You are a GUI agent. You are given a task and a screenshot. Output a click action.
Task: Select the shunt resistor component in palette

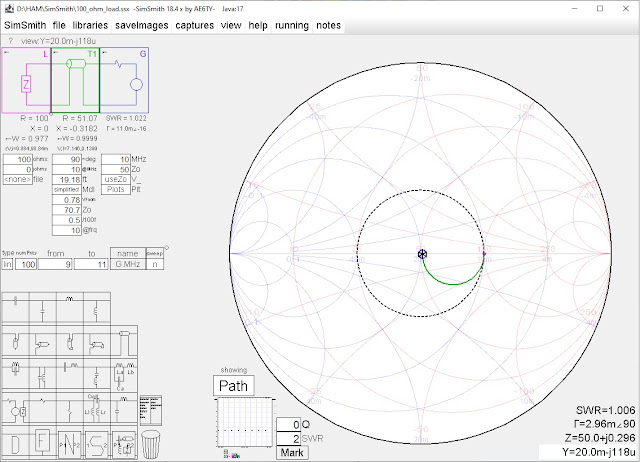pyautogui.click(x=69, y=409)
